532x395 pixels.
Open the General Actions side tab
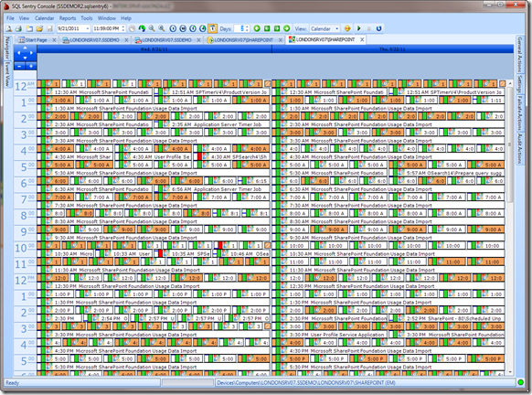(x=519, y=54)
